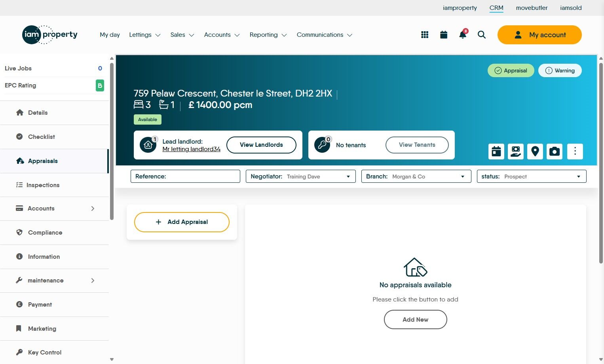This screenshot has width=604, height=364.
Task: Open the camera icon on the property banner
Action: [554, 151]
